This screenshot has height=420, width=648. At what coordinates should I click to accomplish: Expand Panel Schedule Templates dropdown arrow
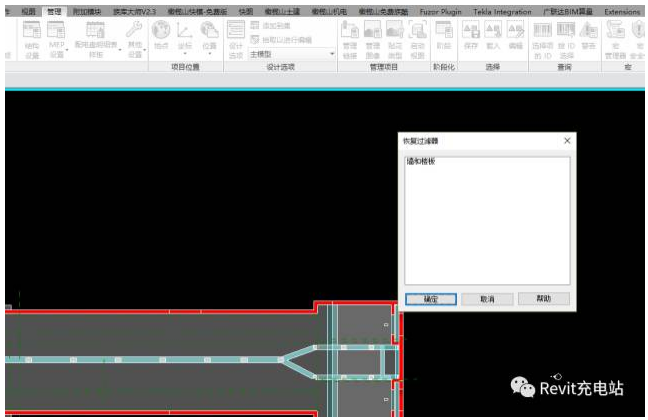pos(120,50)
